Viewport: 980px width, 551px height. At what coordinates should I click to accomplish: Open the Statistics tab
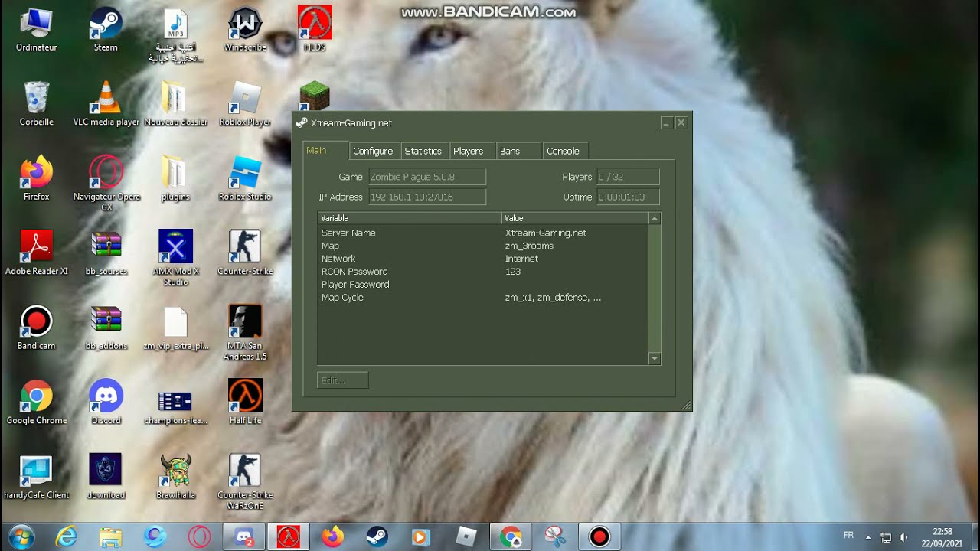pyautogui.click(x=423, y=152)
